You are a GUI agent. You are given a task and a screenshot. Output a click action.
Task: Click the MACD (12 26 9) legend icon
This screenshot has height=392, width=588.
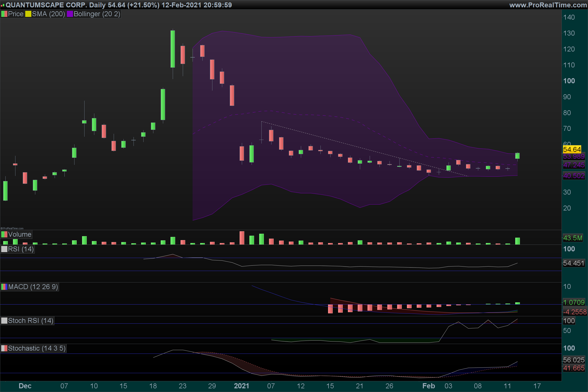tap(4, 287)
